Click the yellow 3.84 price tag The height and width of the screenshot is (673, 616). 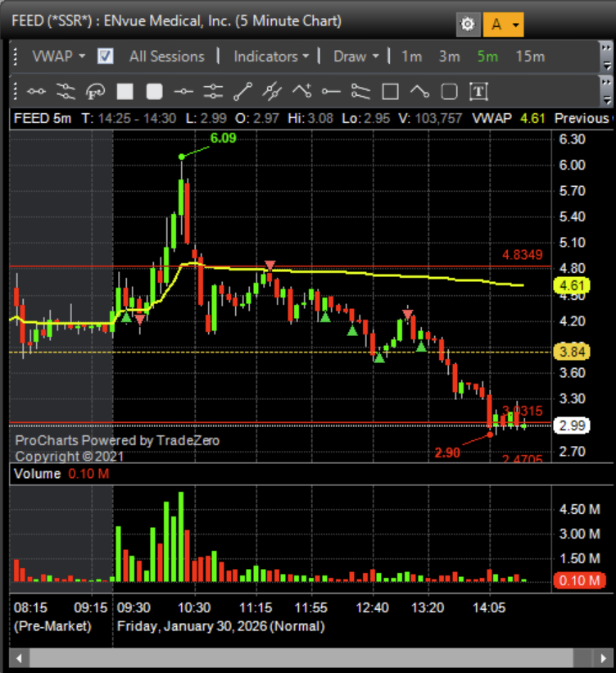[572, 352]
